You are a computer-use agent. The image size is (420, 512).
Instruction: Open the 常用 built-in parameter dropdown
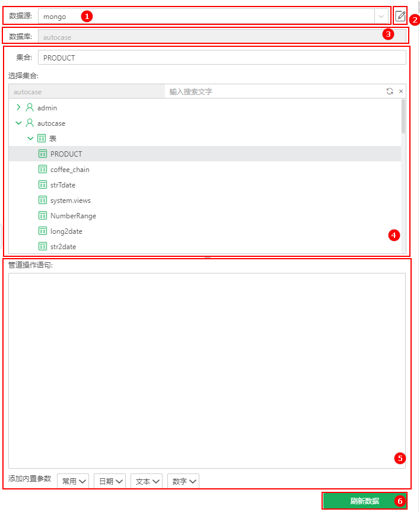(x=73, y=481)
